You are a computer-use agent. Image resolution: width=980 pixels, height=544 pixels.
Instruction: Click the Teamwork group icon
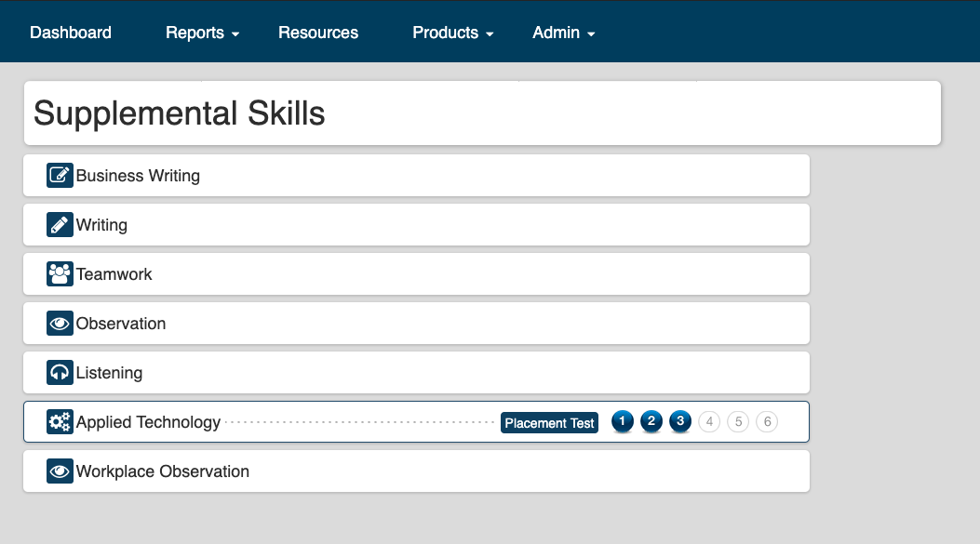point(60,274)
